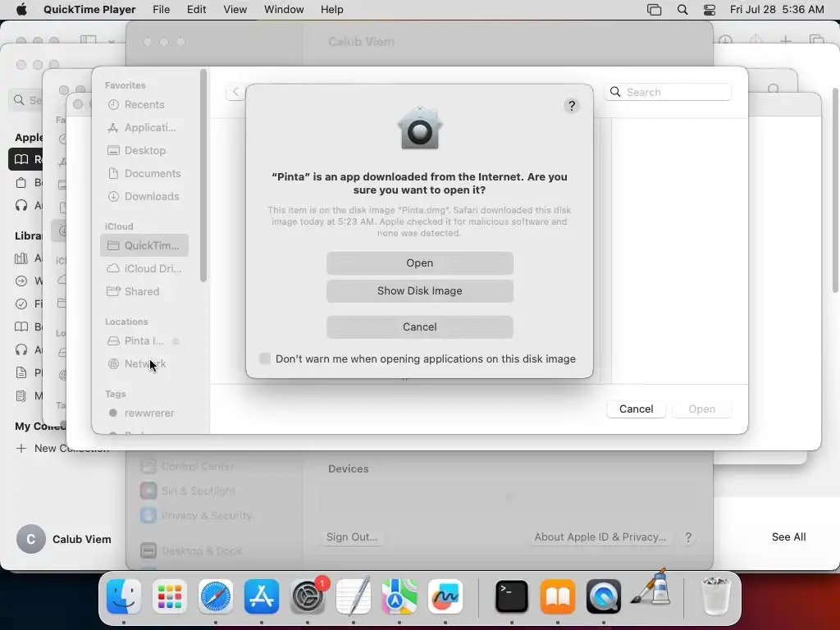The height and width of the screenshot is (630, 840).
Task: Eject the Pinta disk image volume
Action: click(x=176, y=341)
